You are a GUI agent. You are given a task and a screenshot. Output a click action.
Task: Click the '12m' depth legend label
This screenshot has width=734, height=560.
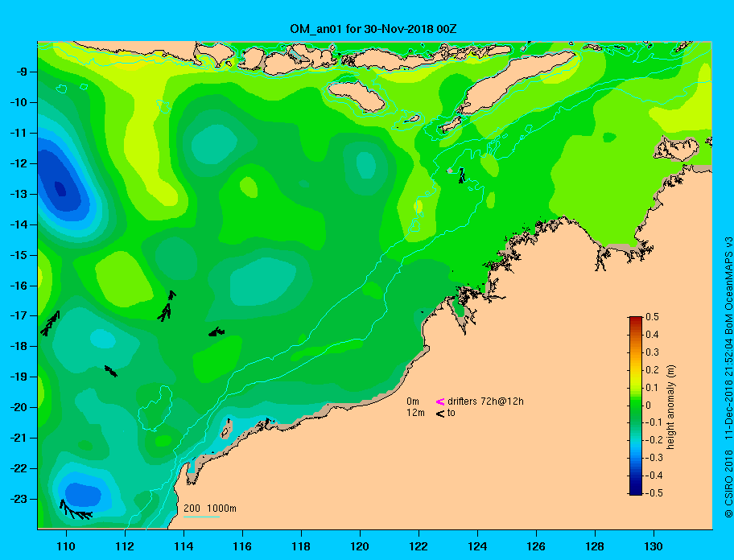(415, 413)
